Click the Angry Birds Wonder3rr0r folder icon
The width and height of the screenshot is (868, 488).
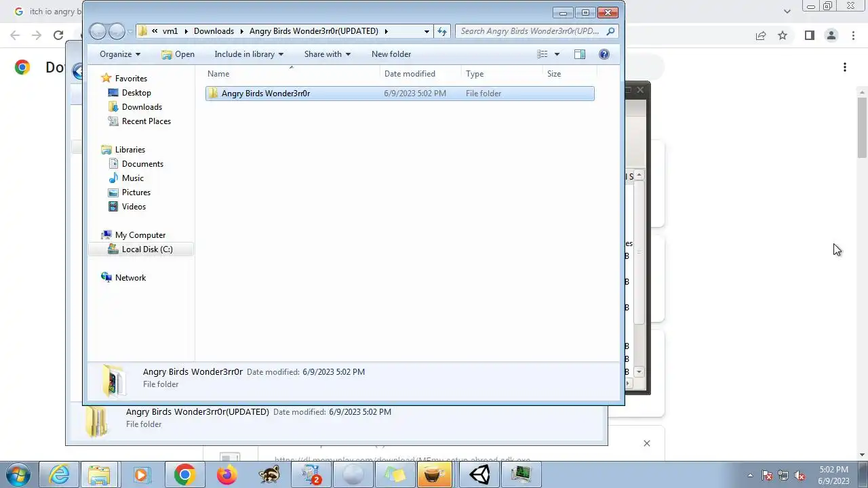tap(213, 94)
